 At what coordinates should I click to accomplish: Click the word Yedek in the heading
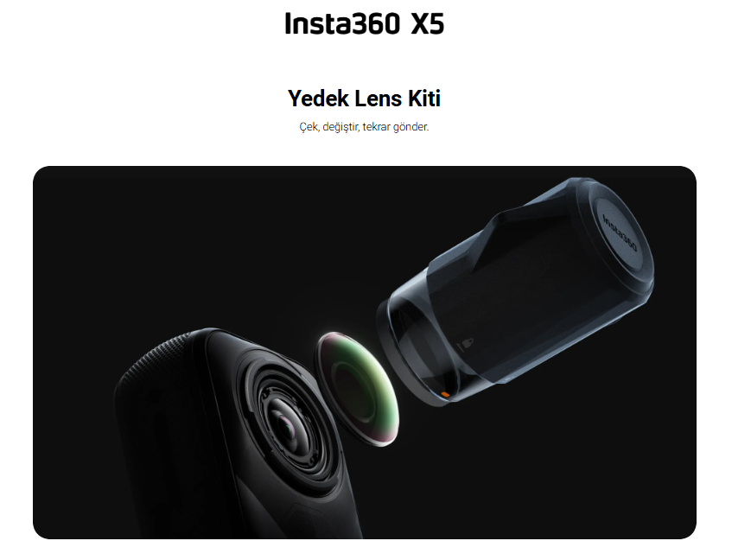[318, 99]
